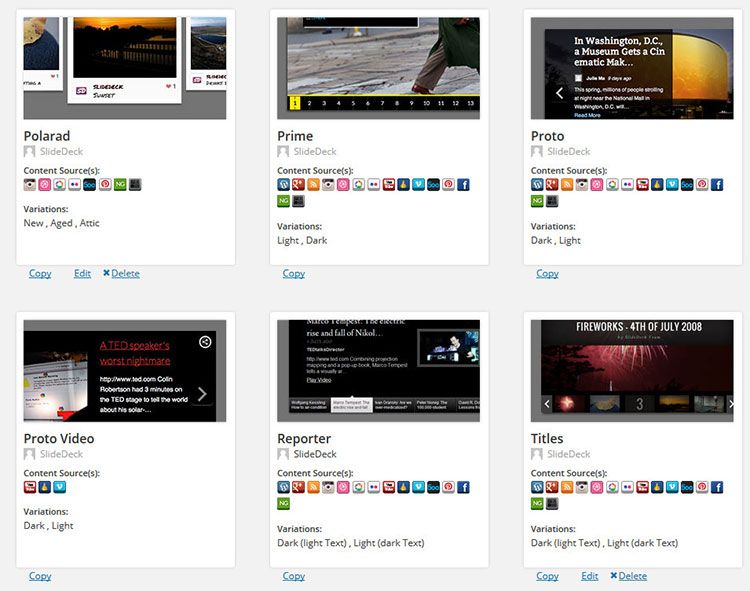Click the YouTube icon in Proto Video card
This screenshot has height=591, width=750.
30,487
